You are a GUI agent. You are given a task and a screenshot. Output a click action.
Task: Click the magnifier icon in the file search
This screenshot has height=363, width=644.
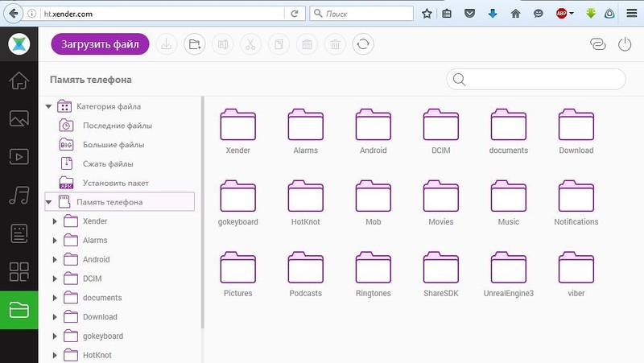[459, 79]
